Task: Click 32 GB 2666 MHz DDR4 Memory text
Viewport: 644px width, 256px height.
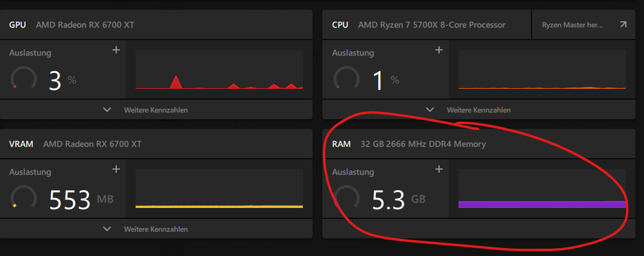Action: coord(423,144)
